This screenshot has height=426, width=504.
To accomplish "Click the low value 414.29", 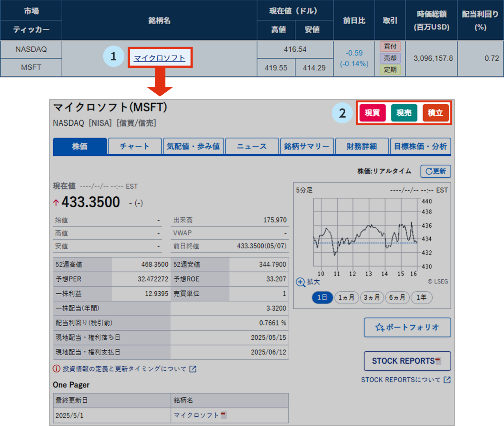I will tap(314, 68).
